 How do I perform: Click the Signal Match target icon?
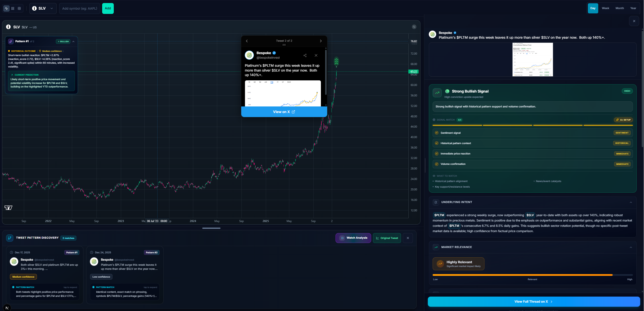pyautogui.click(x=434, y=120)
